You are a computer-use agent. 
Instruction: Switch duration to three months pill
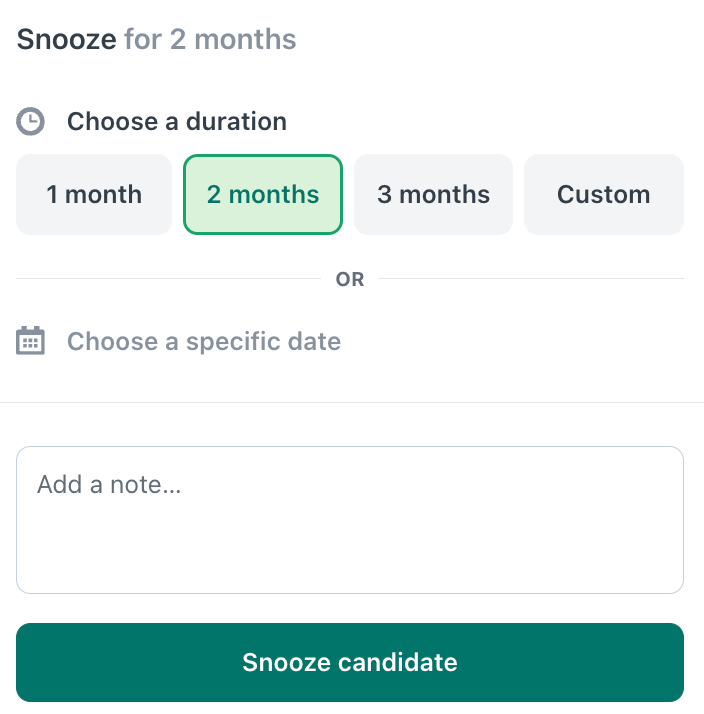tap(433, 194)
